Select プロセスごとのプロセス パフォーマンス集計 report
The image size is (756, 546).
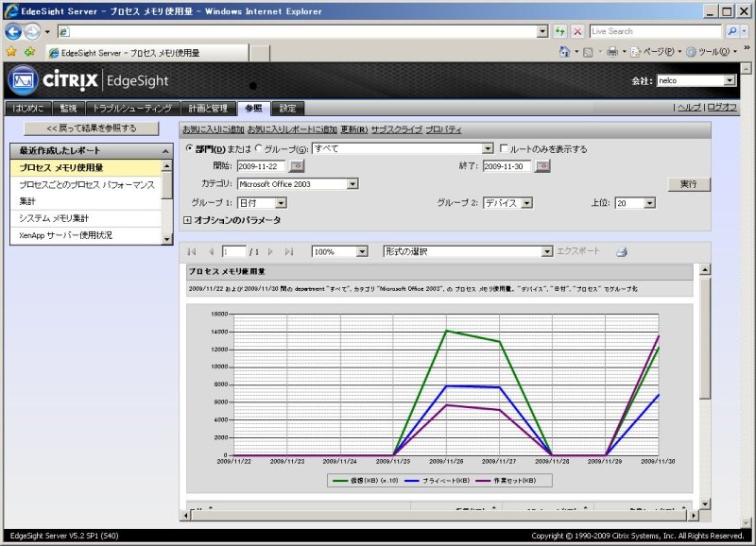tap(86, 193)
